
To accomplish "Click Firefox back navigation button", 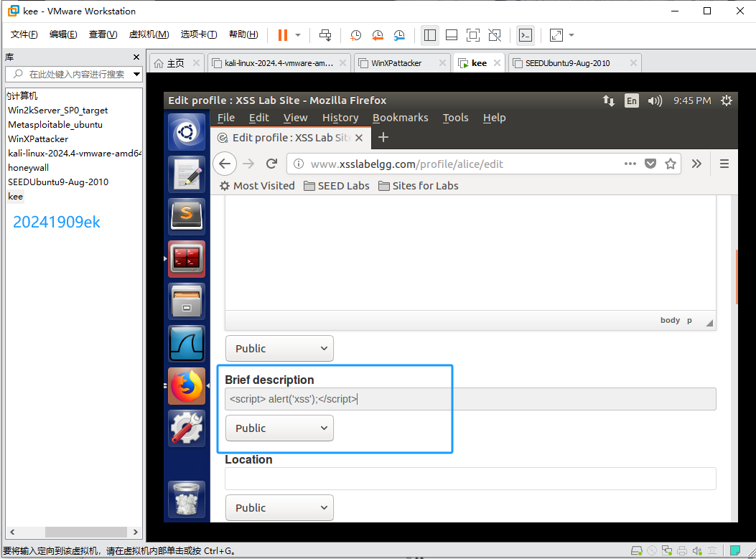I will [225, 164].
